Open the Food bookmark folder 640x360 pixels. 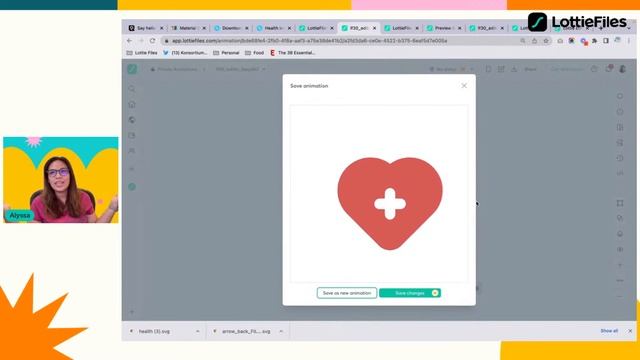click(254, 53)
